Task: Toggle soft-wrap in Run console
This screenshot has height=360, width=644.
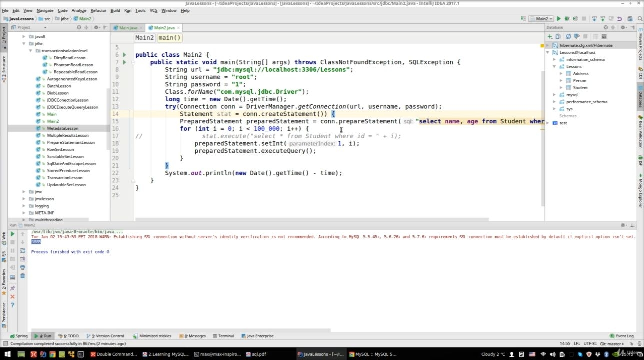Action: [23, 251]
